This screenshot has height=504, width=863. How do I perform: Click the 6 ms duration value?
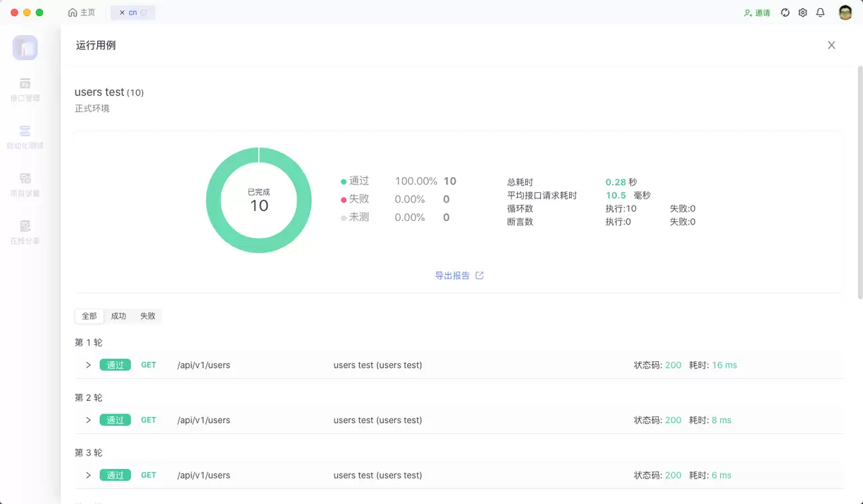tap(721, 476)
